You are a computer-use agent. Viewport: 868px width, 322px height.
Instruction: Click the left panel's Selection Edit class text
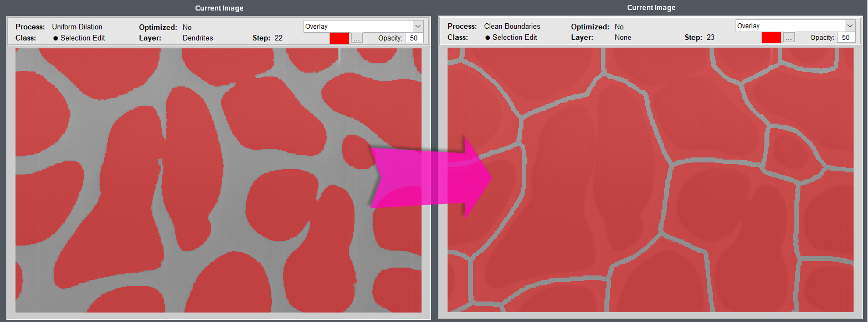click(83, 38)
